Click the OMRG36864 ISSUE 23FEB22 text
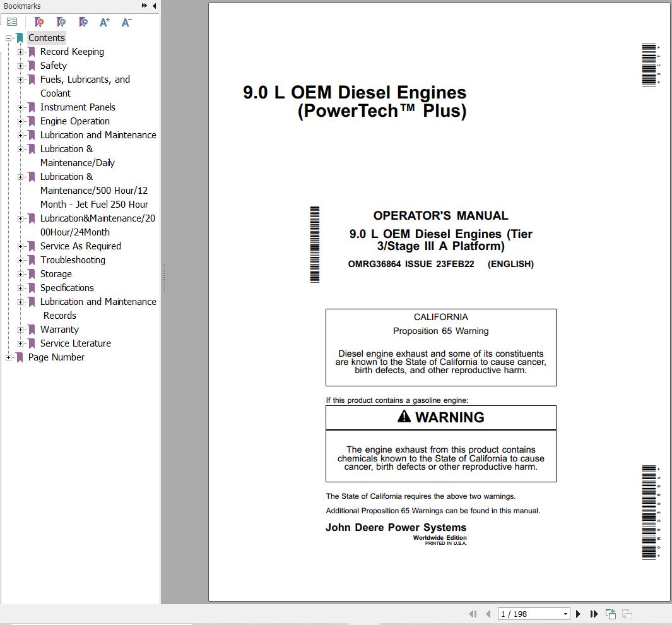 tap(411, 264)
